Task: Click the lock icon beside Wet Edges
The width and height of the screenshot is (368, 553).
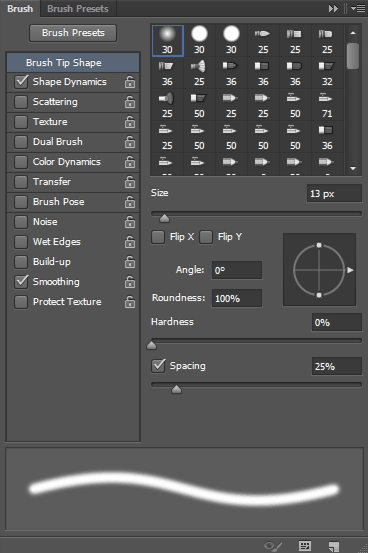Action: coord(130,242)
